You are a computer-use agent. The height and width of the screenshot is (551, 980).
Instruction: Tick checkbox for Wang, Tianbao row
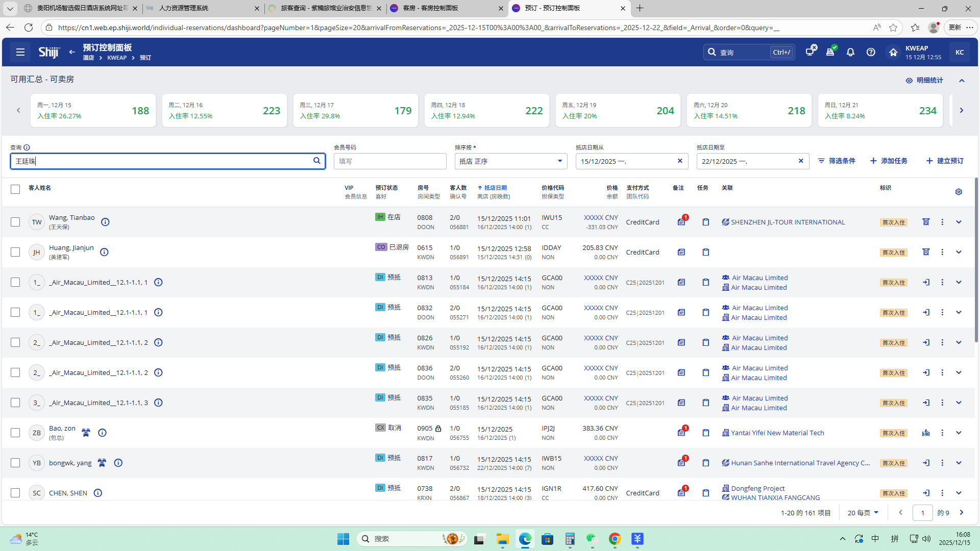pyautogui.click(x=15, y=222)
